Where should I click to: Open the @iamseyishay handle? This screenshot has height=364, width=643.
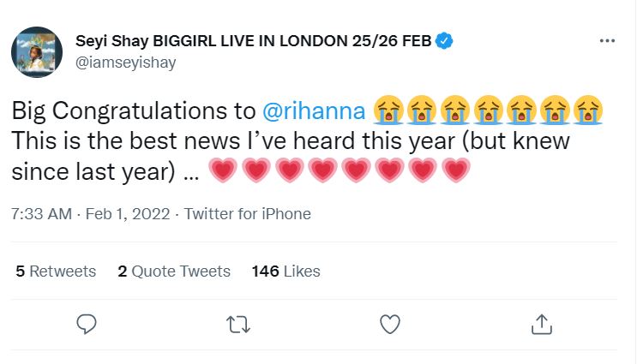coord(129,61)
